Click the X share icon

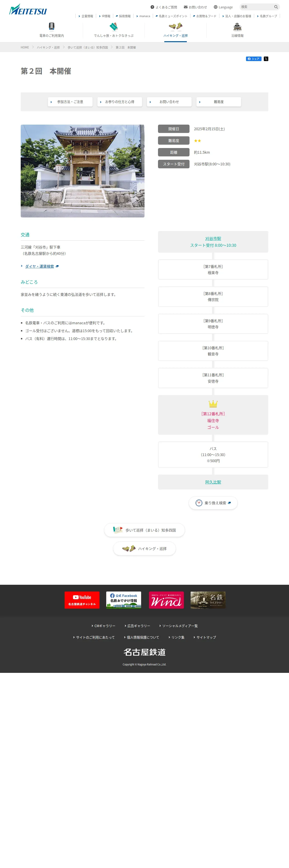pos(266,59)
